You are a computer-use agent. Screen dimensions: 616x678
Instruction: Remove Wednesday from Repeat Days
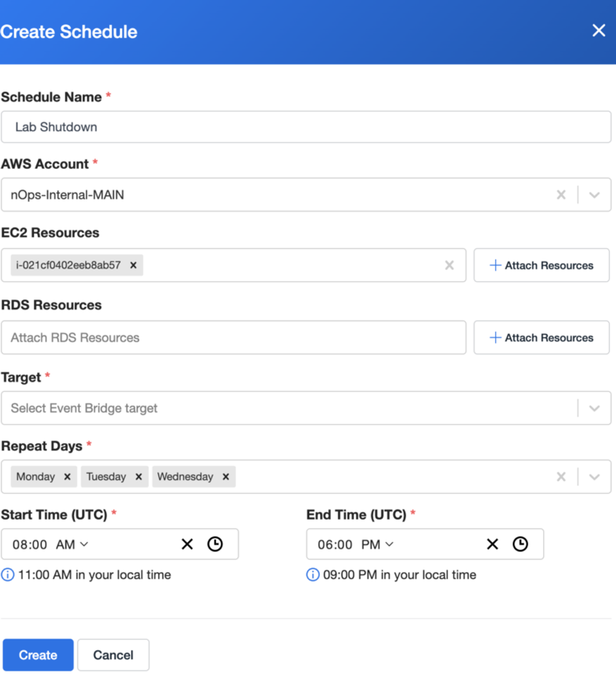(225, 477)
